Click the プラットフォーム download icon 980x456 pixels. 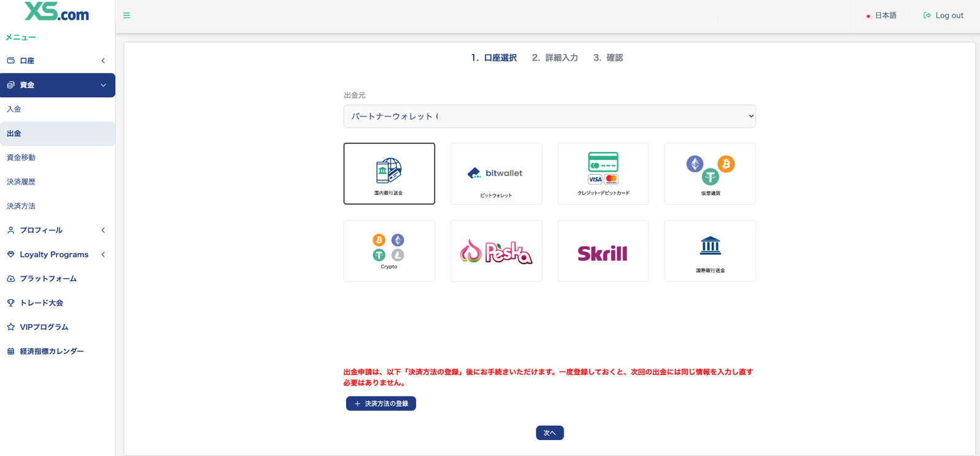click(x=11, y=279)
